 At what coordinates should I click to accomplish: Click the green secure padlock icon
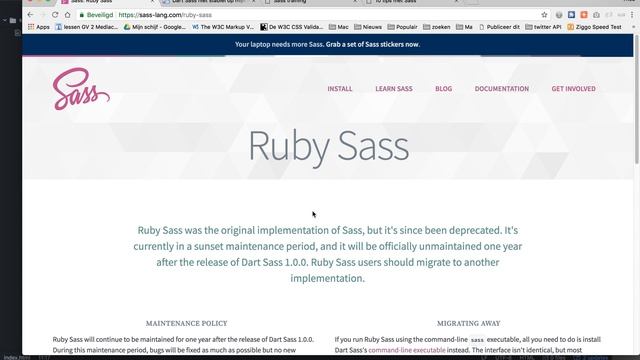pos(82,15)
